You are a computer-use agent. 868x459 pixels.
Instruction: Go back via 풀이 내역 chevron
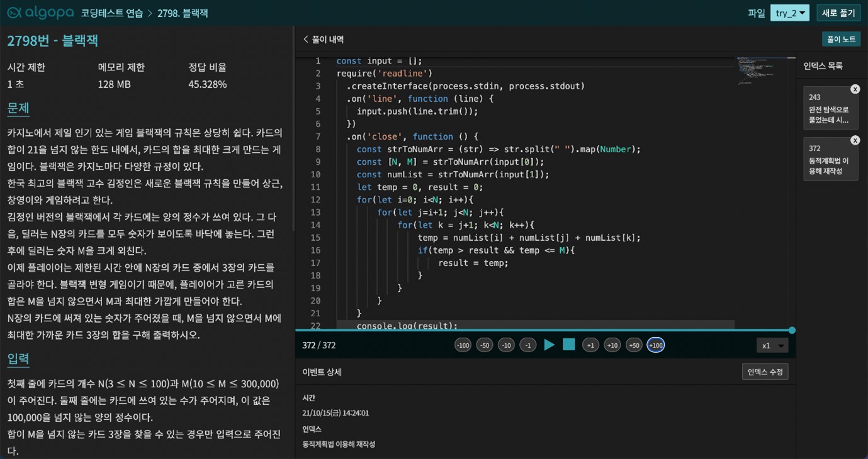coord(306,39)
